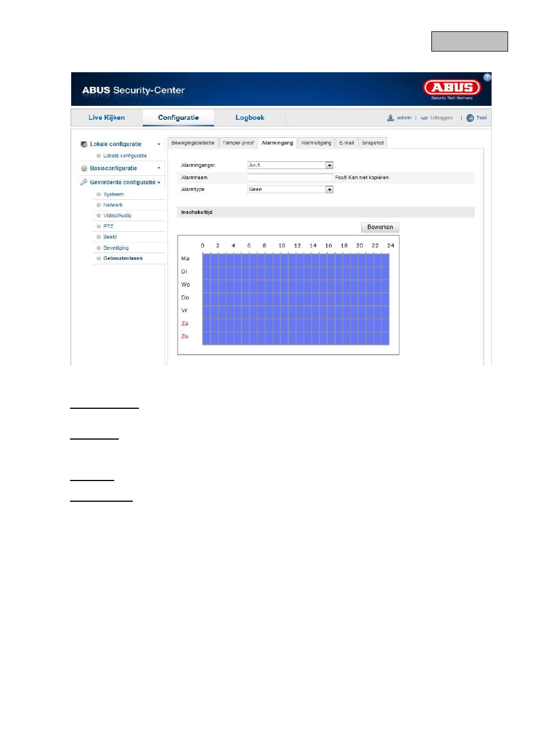This screenshot has width=535, height=756.
Task: Switch to Configuratie tab
Action: coord(178,118)
